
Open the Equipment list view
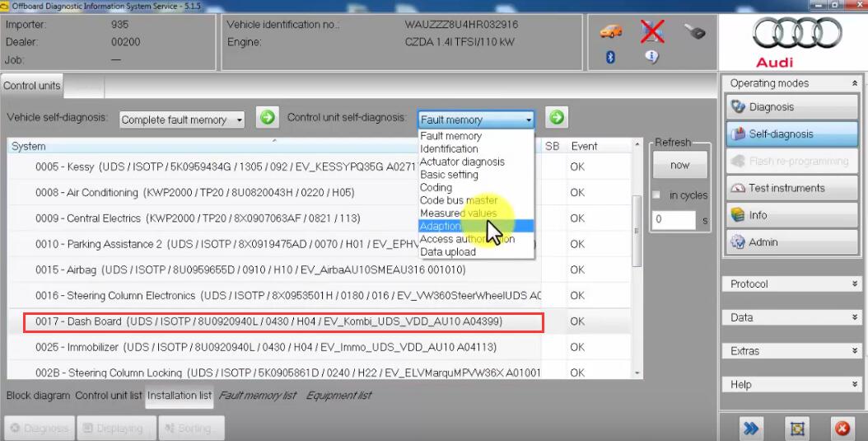point(338,396)
